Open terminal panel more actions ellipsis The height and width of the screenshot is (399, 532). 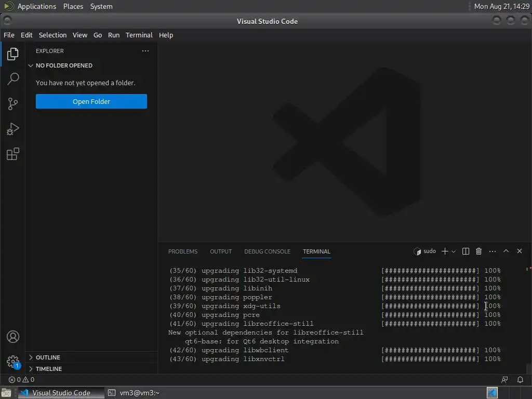coord(493,251)
